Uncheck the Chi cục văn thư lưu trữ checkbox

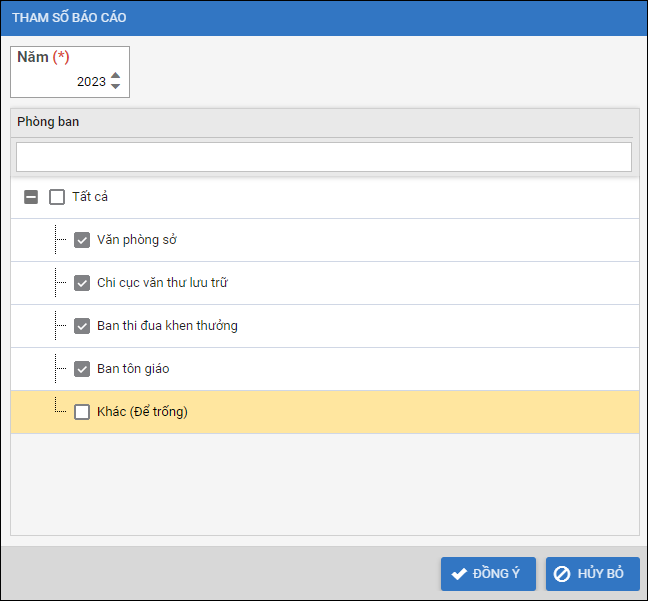pos(82,283)
